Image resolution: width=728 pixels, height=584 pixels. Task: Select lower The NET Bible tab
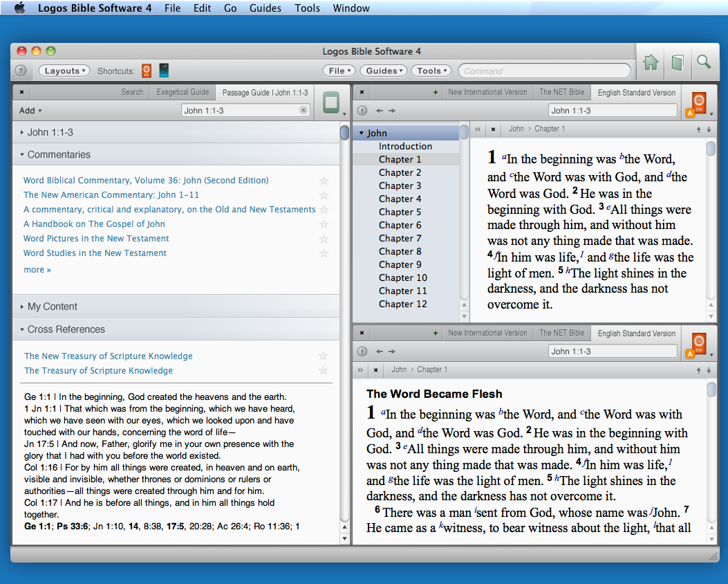[562, 333]
